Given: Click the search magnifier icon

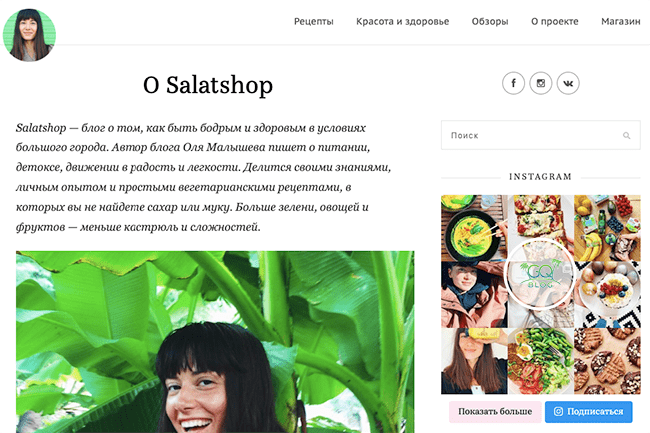Looking at the screenshot, I should pos(626,135).
